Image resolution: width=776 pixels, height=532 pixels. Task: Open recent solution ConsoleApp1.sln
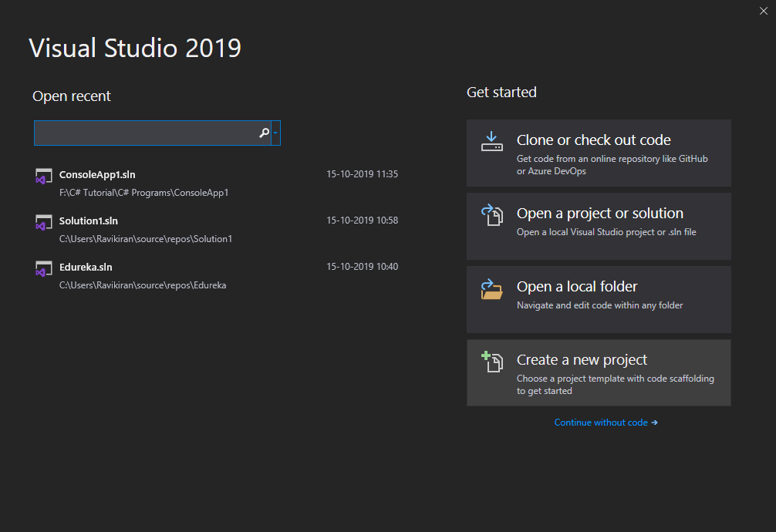(97, 175)
